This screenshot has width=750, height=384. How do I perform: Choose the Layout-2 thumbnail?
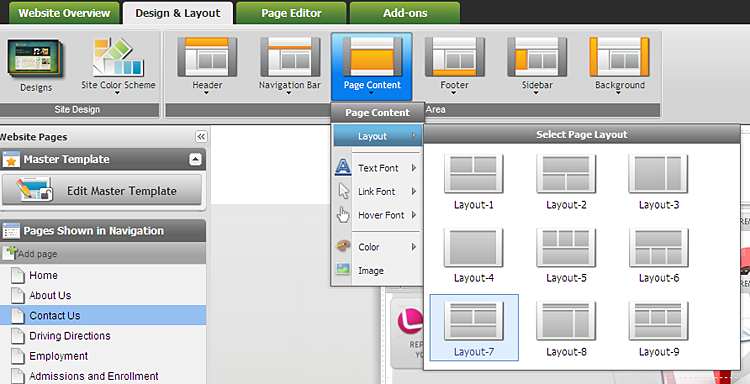pyautogui.click(x=566, y=174)
